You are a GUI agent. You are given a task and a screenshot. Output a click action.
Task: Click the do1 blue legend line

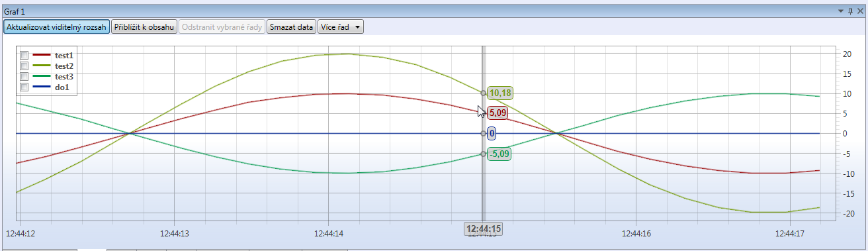point(42,87)
